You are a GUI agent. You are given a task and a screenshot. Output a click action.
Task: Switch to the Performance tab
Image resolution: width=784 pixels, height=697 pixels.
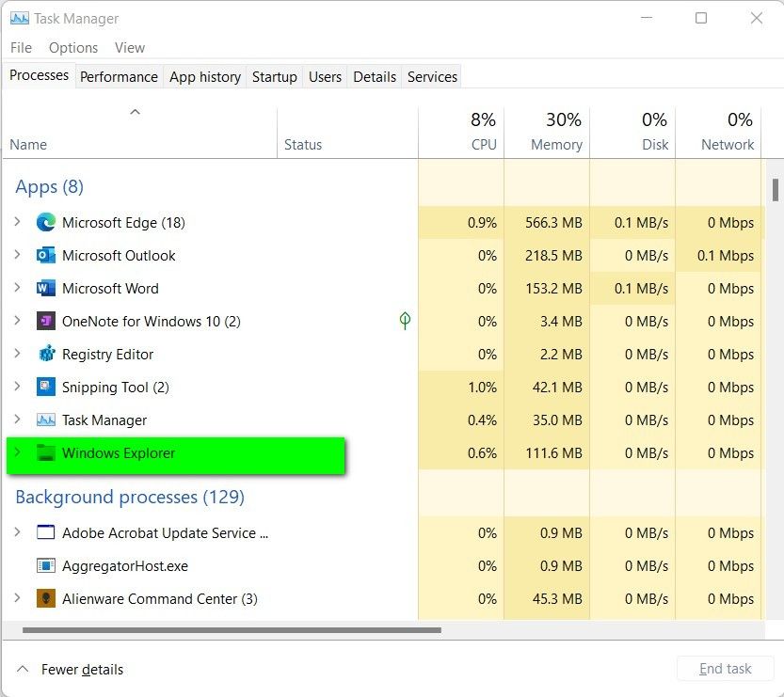119,76
